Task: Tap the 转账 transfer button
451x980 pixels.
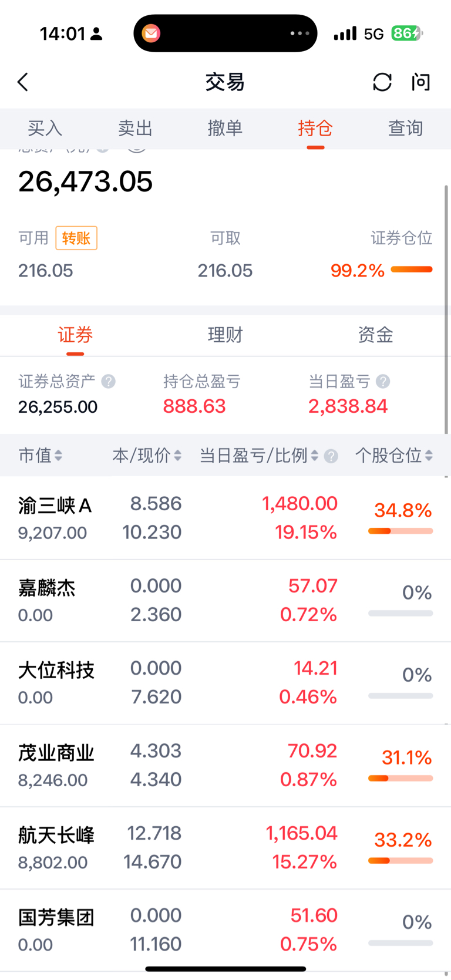Action: [76, 238]
